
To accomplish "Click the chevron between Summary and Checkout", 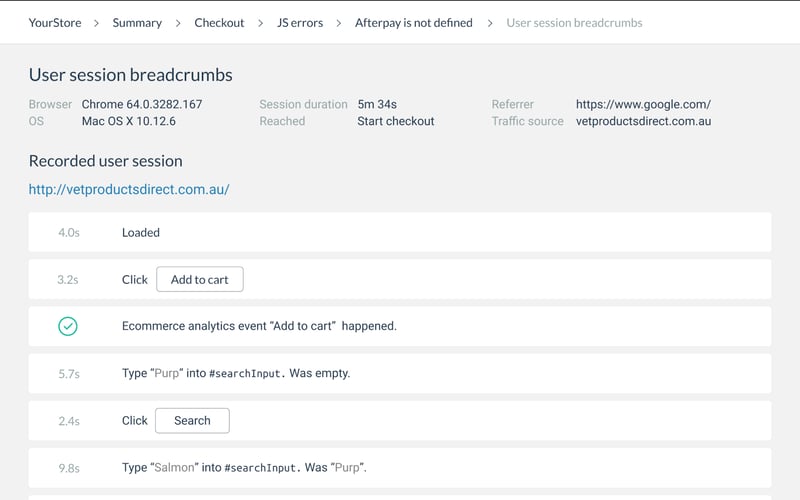I will click(x=178, y=23).
